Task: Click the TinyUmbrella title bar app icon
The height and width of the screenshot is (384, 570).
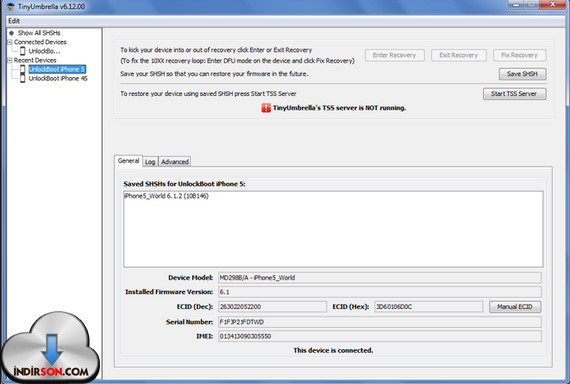Action: point(11,6)
